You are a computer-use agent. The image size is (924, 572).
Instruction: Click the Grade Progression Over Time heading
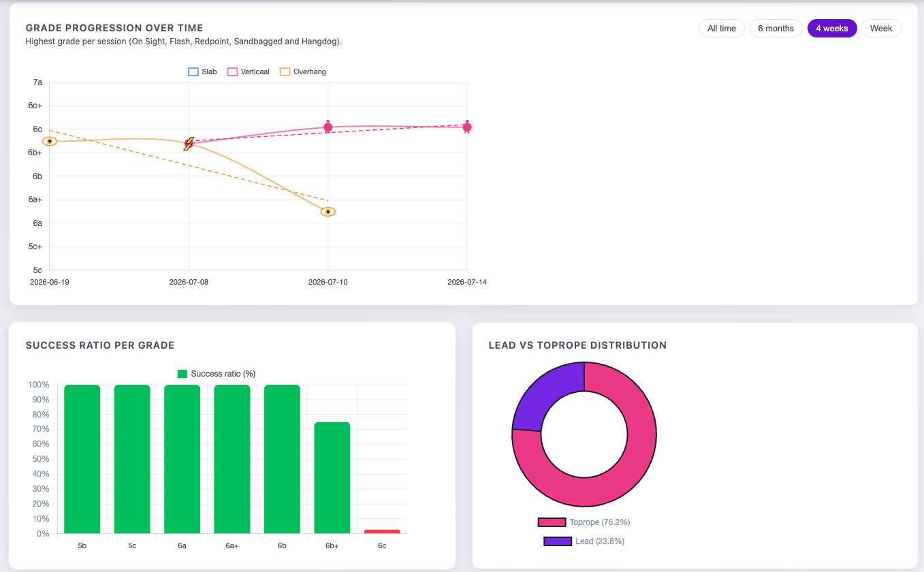pyautogui.click(x=114, y=28)
